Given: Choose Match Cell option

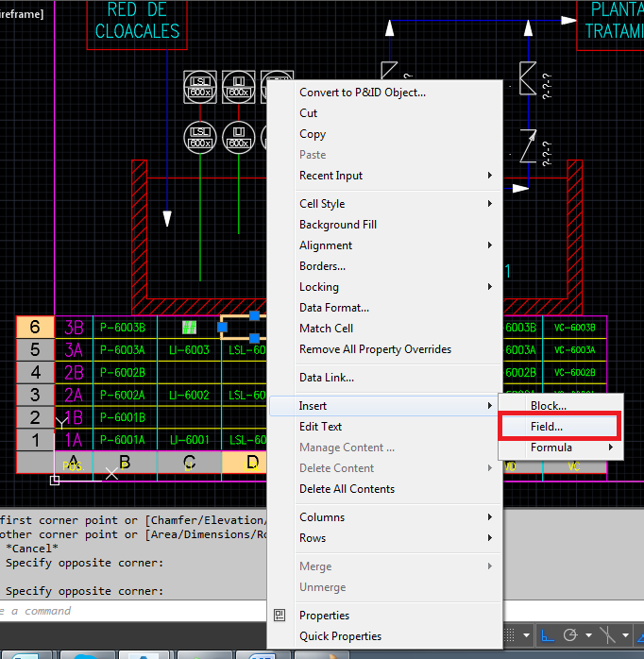Looking at the screenshot, I should tap(385, 329).
